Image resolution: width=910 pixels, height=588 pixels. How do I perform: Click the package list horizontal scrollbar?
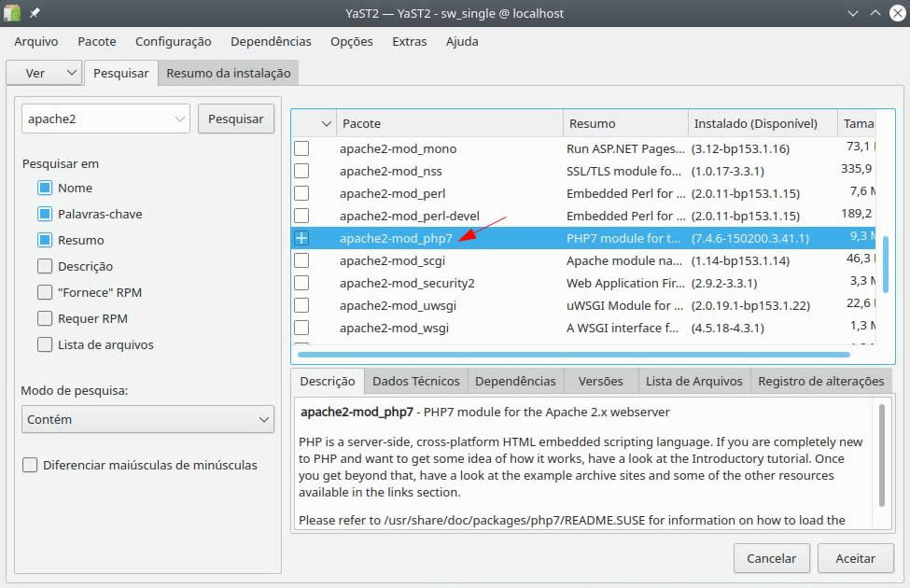[x=573, y=355]
